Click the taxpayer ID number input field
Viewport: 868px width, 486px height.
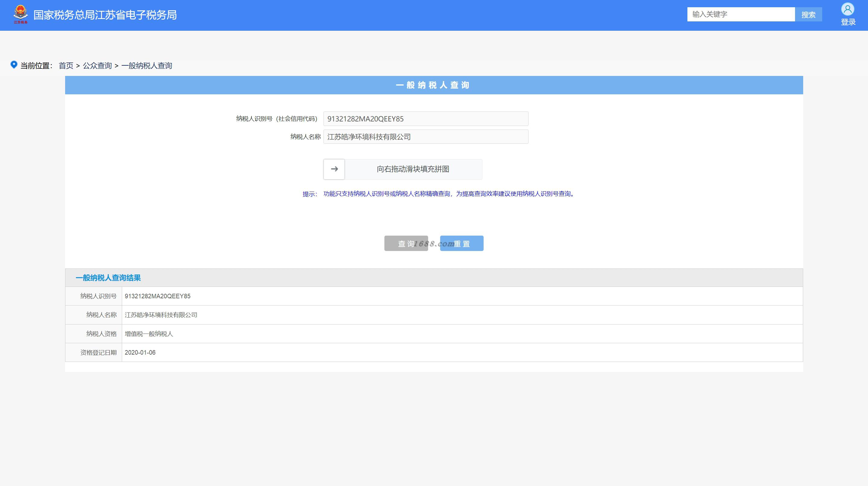click(x=426, y=119)
